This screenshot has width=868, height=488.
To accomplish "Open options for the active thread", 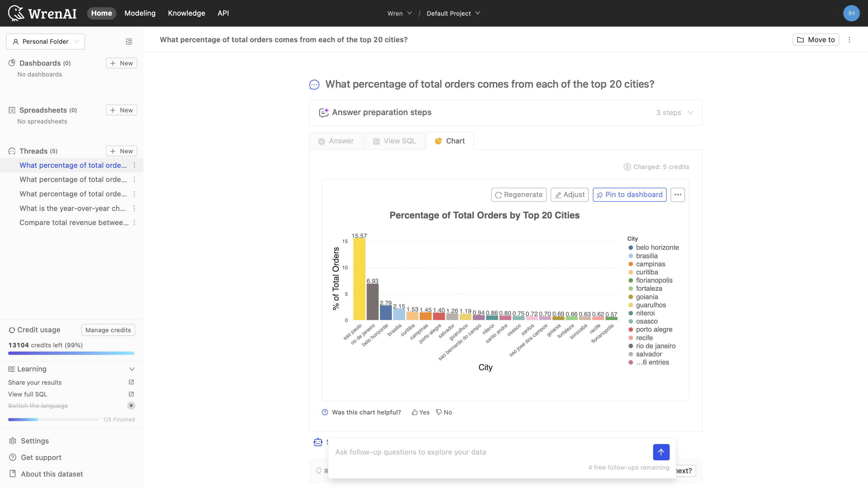I will (134, 165).
